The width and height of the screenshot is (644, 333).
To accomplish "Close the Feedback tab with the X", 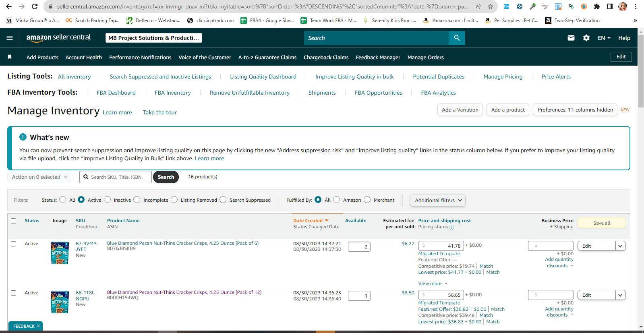I will pyautogui.click(x=38, y=326).
